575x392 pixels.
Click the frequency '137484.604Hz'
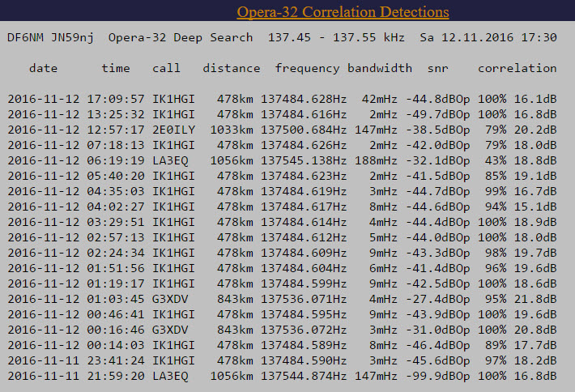tap(304, 268)
